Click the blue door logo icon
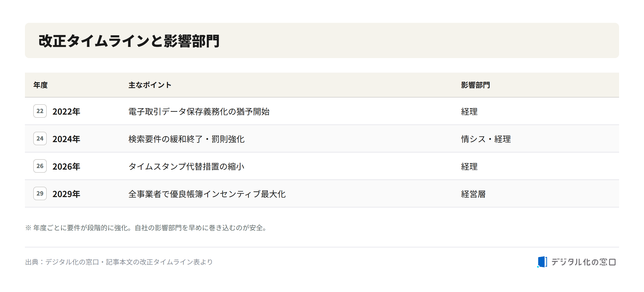 [x=542, y=262]
